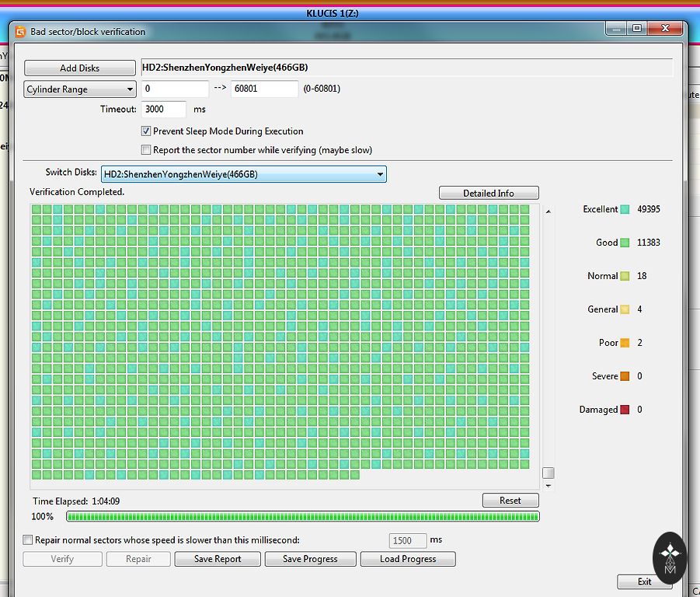
Task: Click the Damaged legend red square
Action: pyautogui.click(x=625, y=410)
